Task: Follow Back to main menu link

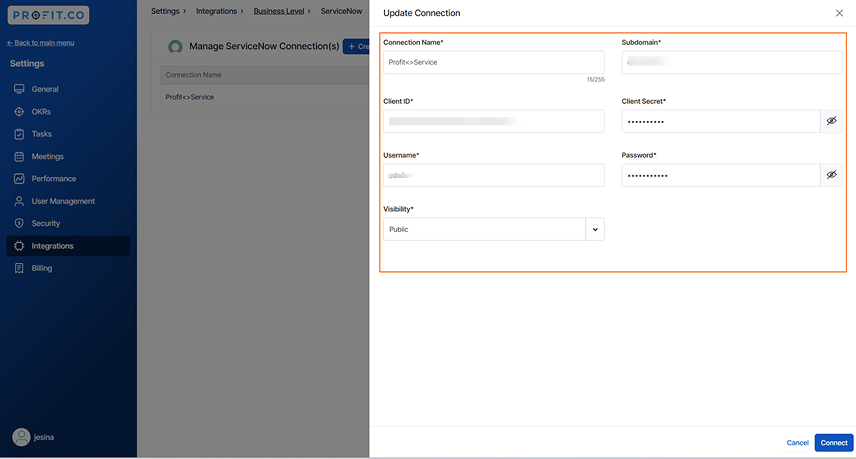Action: pyautogui.click(x=40, y=43)
